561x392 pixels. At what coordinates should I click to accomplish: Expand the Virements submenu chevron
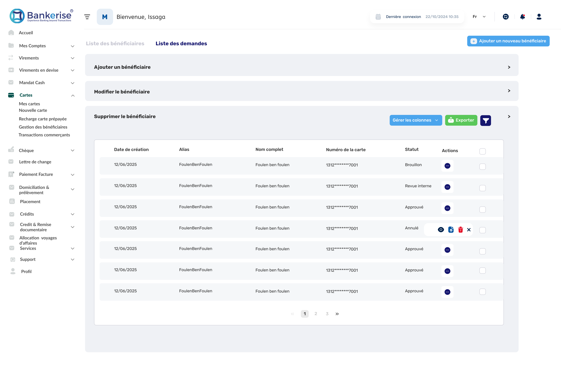click(73, 58)
